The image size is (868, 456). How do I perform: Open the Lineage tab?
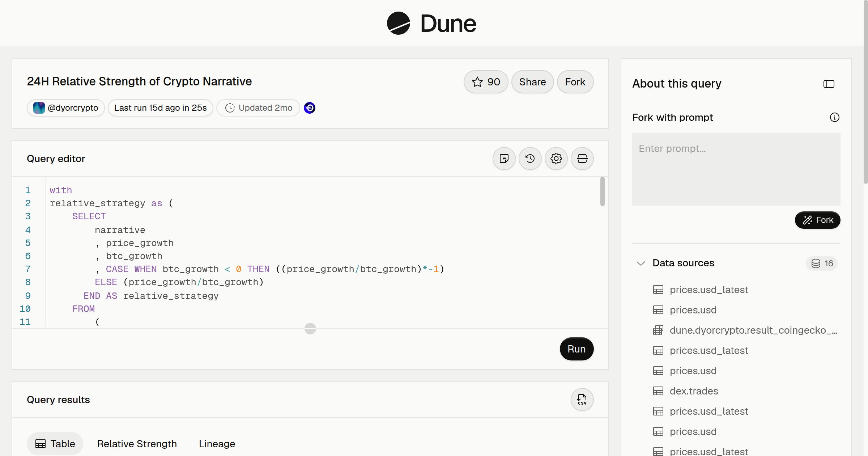coord(217,444)
